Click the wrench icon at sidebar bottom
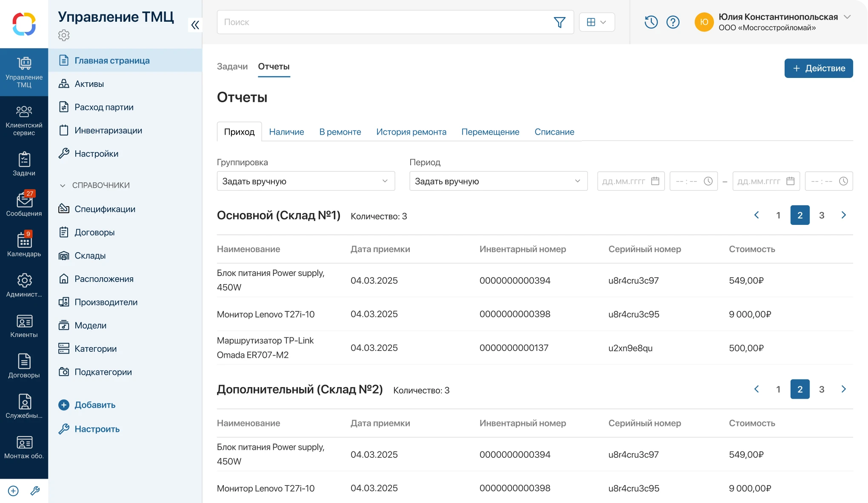The image size is (868, 503). (35, 491)
